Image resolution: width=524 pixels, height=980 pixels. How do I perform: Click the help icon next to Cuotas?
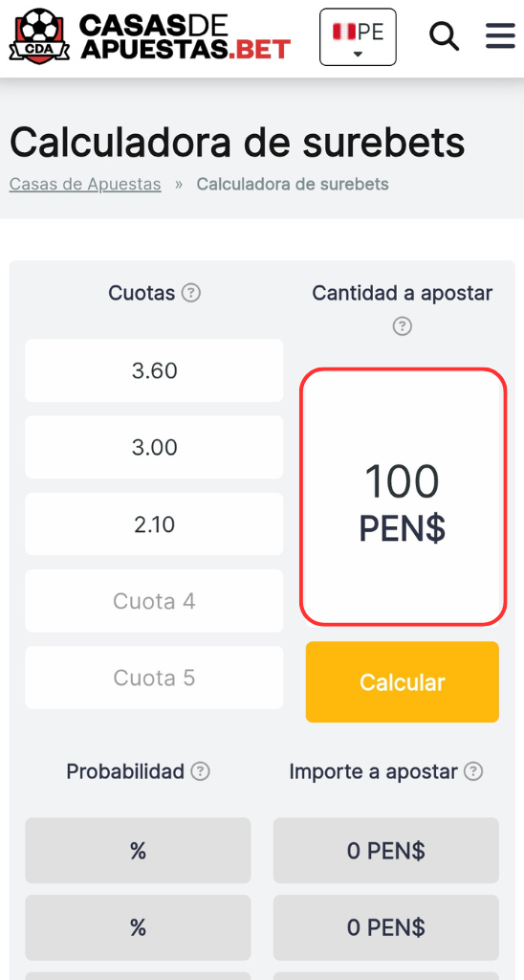[190, 293]
